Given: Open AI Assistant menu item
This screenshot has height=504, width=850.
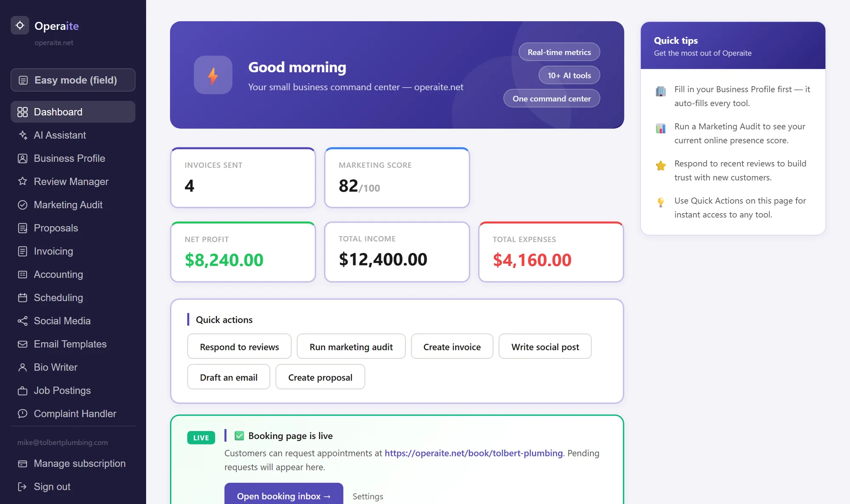Looking at the screenshot, I should (x=73, y=135).
